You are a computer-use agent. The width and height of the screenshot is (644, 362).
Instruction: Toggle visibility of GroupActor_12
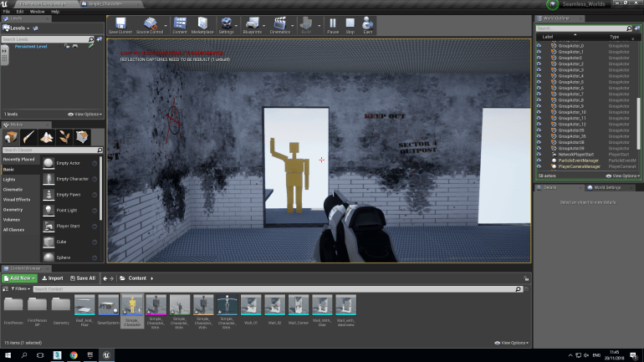(x=539, y=124)
